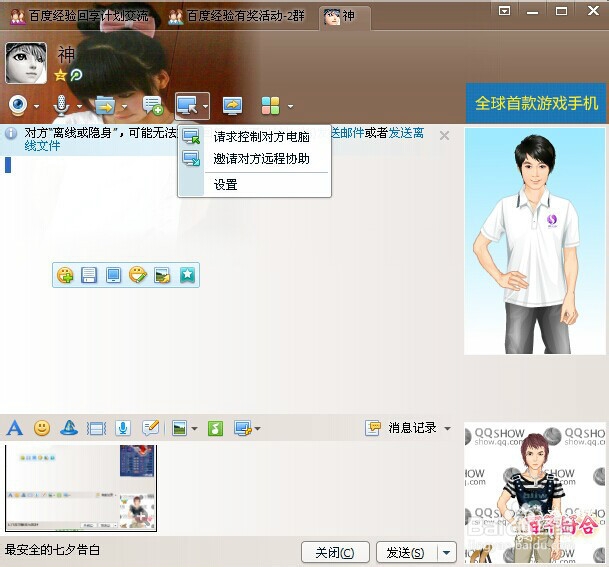Viewport: 609px width, 567px height.
Task: Click the 发送邮件 link
Action: point(347,133)
